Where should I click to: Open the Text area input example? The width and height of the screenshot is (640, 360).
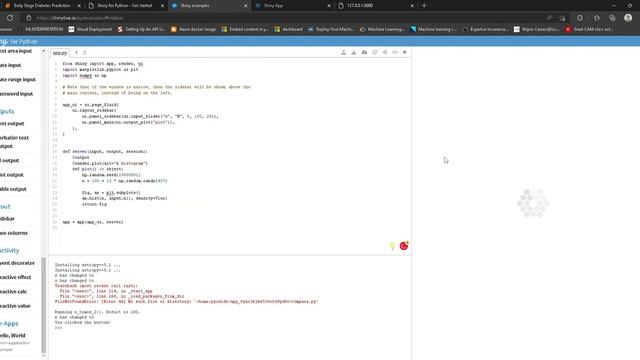click(16, 51)
